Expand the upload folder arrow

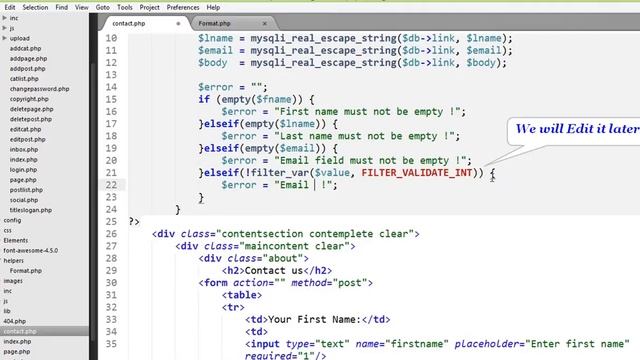click(x=4, y=38)
